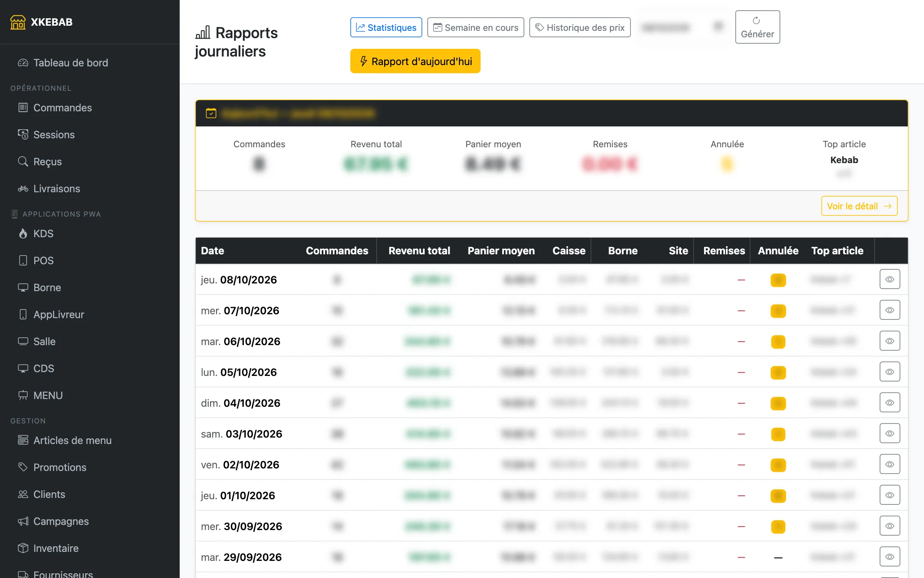This screenshot has height=578, width=924.
Task: View report for mer. 07/10/2026
Action: pyautogui.click(x=890, y=310)
